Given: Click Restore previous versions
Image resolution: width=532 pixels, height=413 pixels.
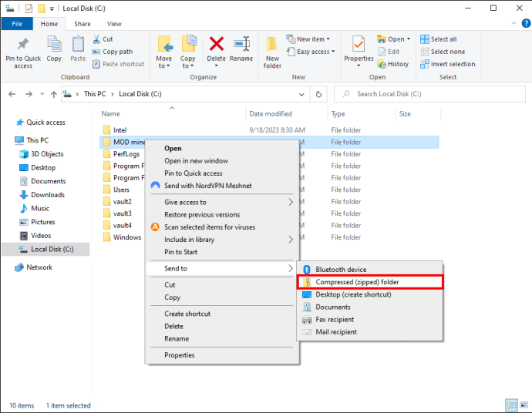Looking at the screenshot, I should [x=222, y=215].
